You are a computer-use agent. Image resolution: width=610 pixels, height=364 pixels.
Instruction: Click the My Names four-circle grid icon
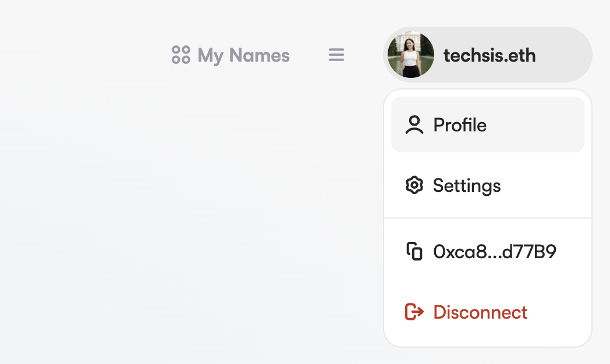pos(181,55)
